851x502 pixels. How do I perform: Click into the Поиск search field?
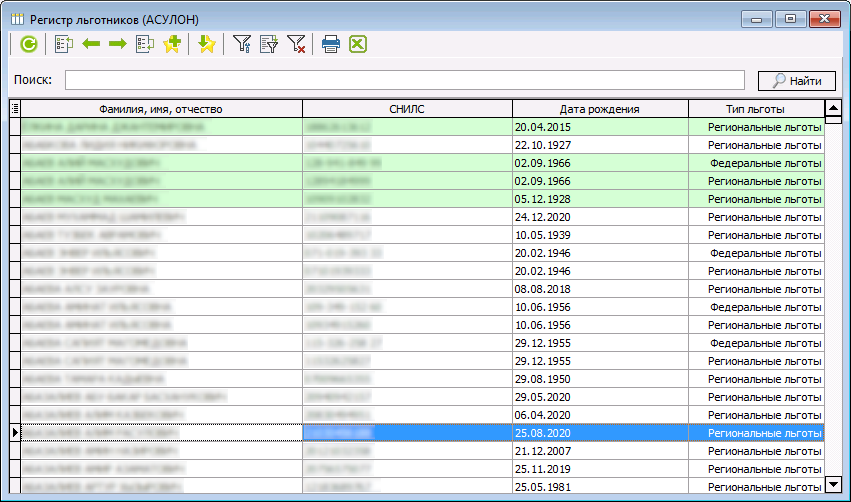pyautogui.click(x=405, y=81)
